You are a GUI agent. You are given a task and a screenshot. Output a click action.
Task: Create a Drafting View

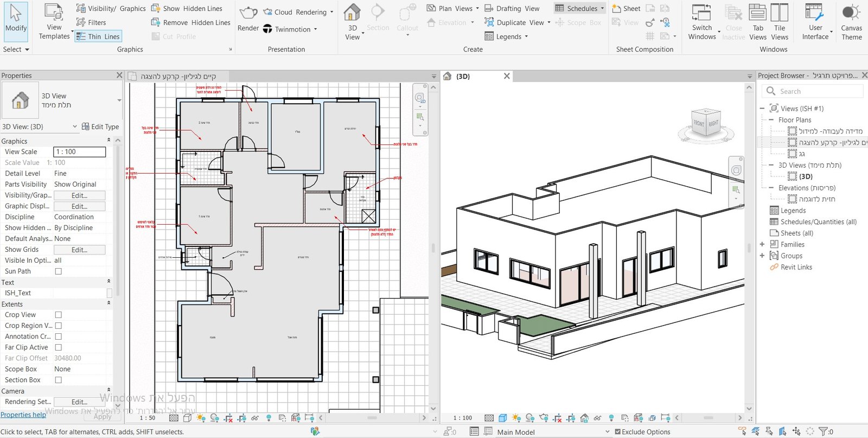tap(512, 8)
